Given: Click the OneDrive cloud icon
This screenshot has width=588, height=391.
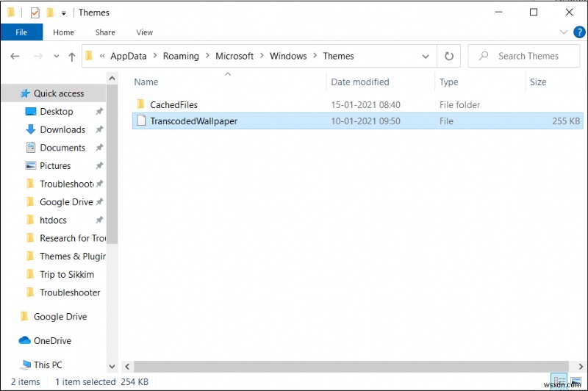Looking at the screenshot, I should coord(24,341).
